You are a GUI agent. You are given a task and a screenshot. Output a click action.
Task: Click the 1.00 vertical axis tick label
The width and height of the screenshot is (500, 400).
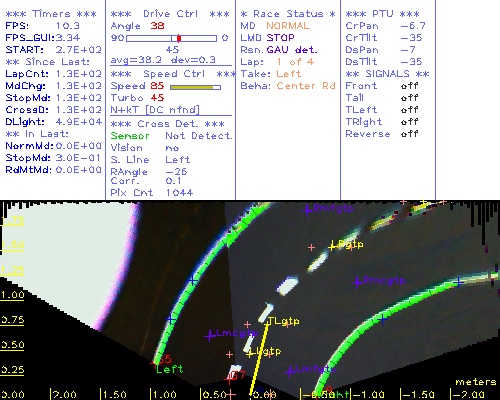(x=12, y=295)
